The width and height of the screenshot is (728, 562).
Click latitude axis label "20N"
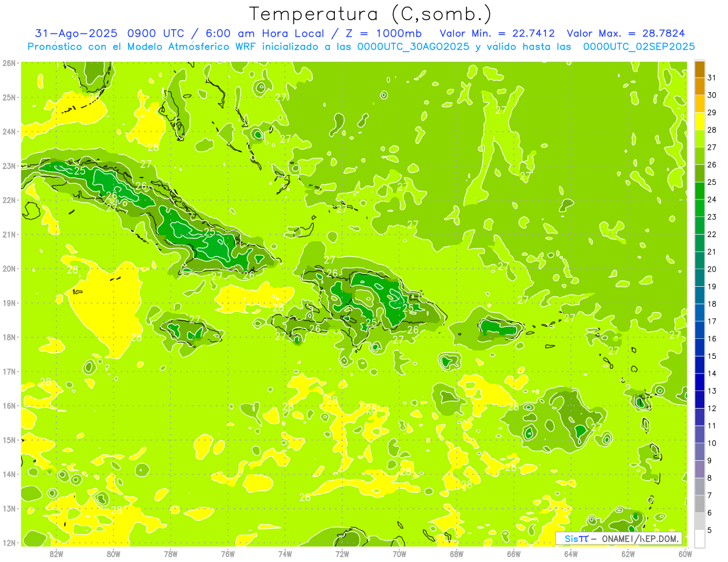click(x=9, y=269)
